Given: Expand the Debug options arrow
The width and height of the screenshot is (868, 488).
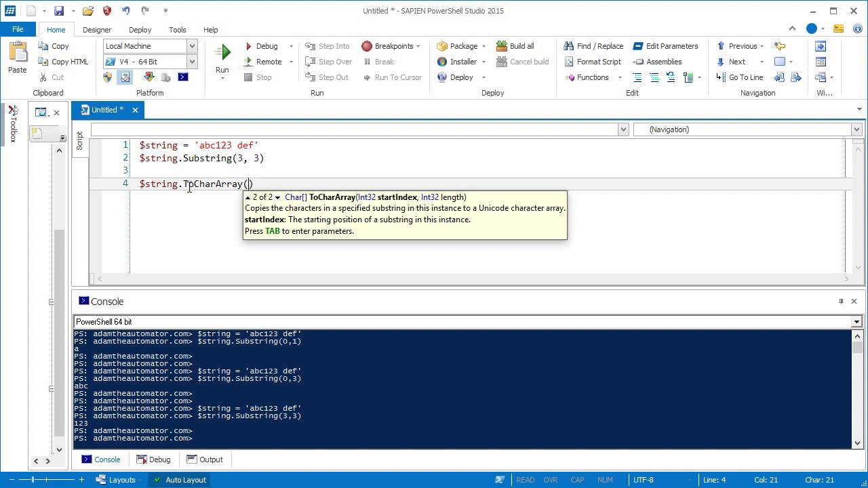Looking at the screenshot, I should pyautogui.click(x=292, y=46).
